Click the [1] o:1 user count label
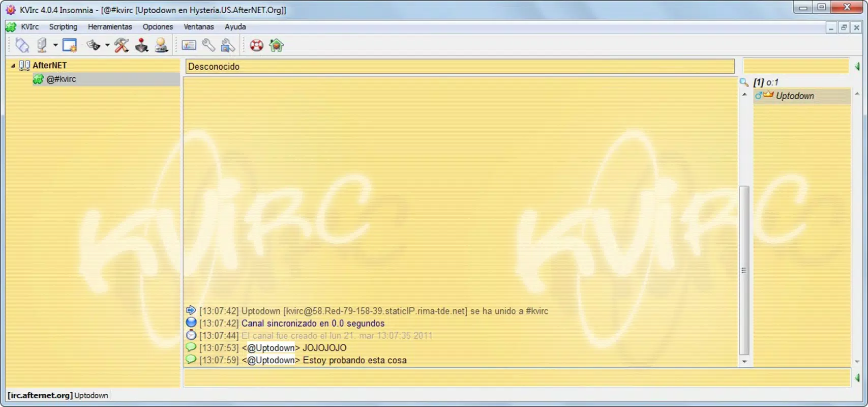The width and height of the screenshot is (868, 407). point(766,82)
